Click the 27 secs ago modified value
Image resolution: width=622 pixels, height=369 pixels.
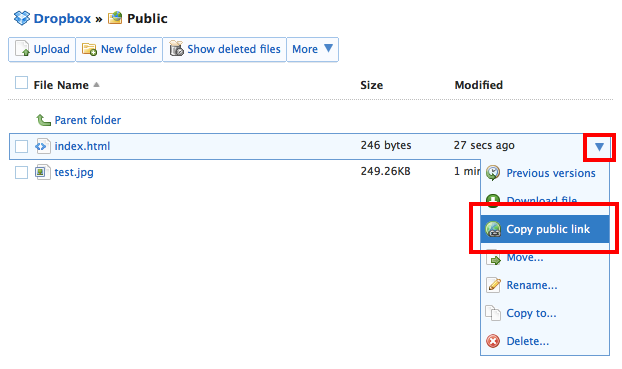[x=484, y=145]
